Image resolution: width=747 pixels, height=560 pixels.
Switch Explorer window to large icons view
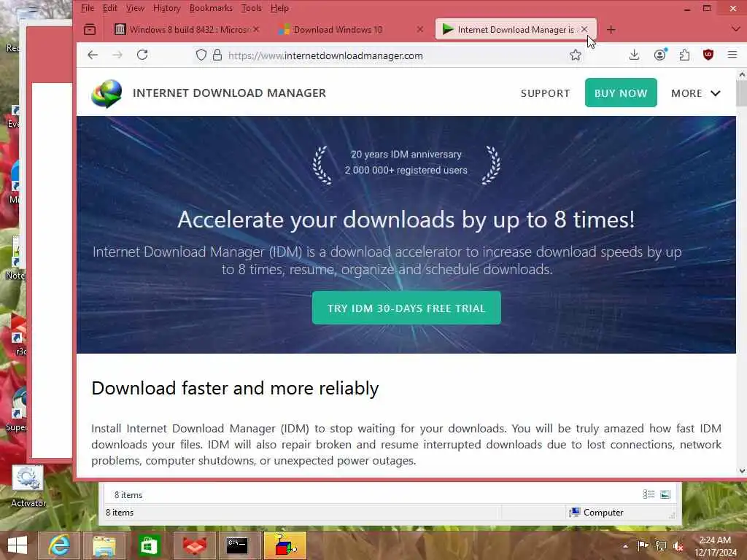pyautogui.click(x=665, y=494)
